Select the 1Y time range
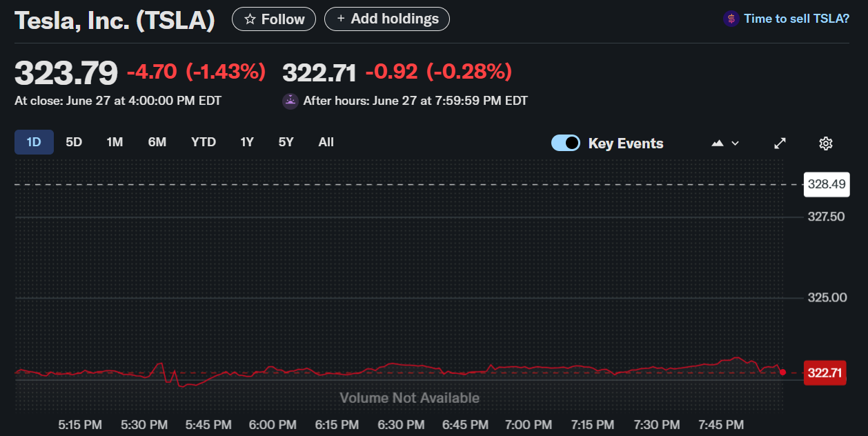Screen dimensions: 868x436 point(247,142)
